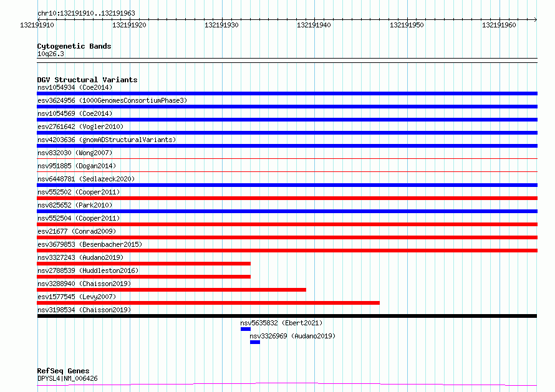The width and height of the screenshot is (555, 392).
Task: Click esv2761642 (Vogler2010) label
Action: point(80,127)
